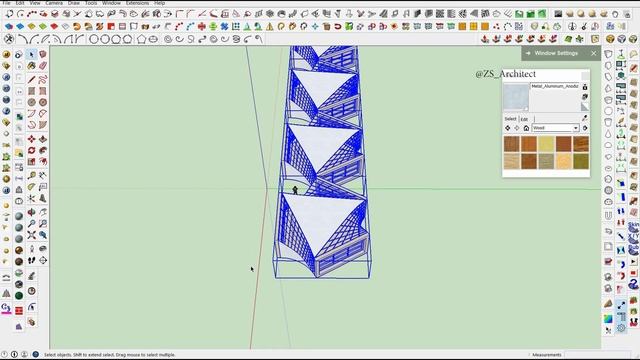
Task: Click the Measurements input box
Action: (598, 355)
